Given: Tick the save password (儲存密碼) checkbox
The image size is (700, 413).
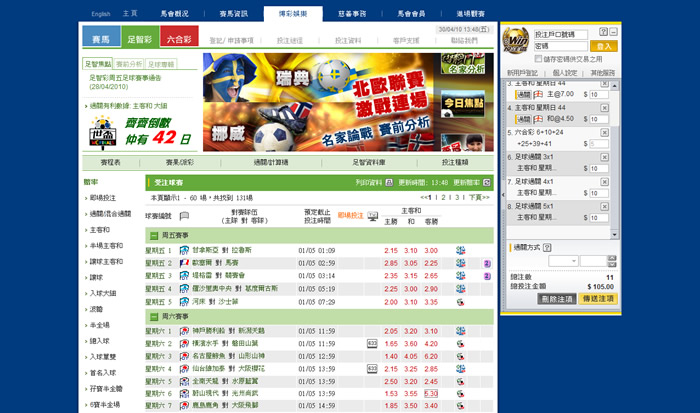Looking at the screenshot, I should 538,59.
